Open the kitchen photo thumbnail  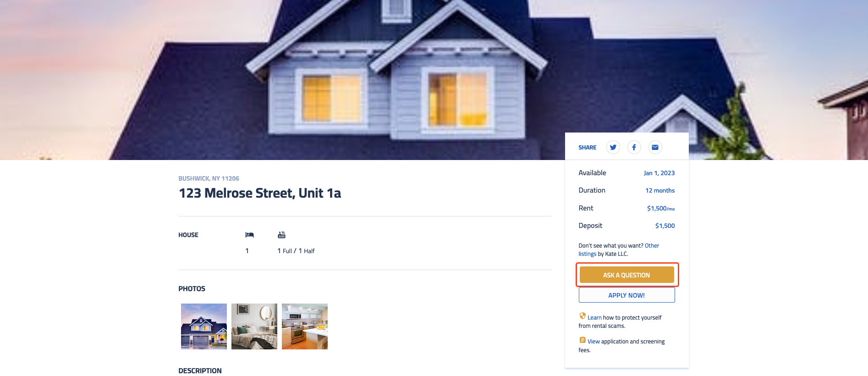pos(305,326)
